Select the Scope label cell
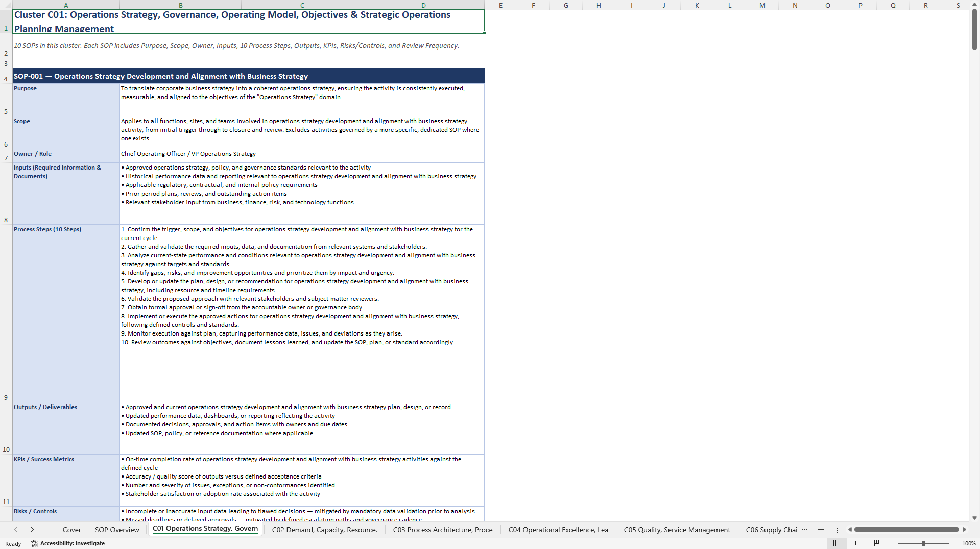This screenshot has width=980, height=549. (66, 133)
